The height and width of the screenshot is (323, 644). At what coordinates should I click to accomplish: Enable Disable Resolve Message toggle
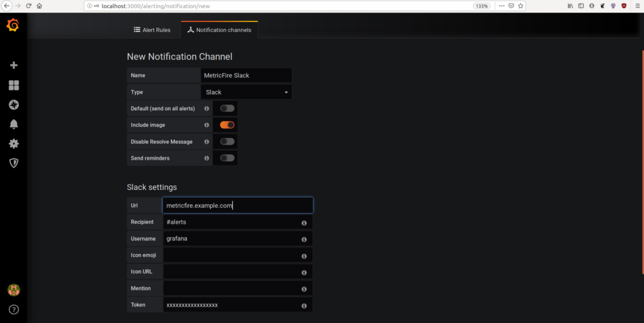click(227, 142)
